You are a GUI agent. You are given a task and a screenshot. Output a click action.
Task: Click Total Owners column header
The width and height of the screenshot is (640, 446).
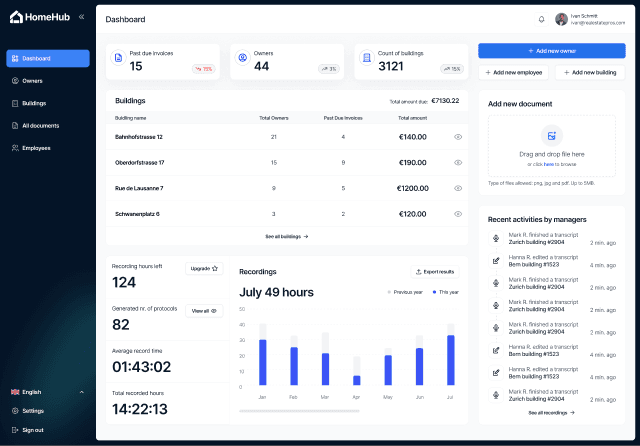tap(274, 118)
